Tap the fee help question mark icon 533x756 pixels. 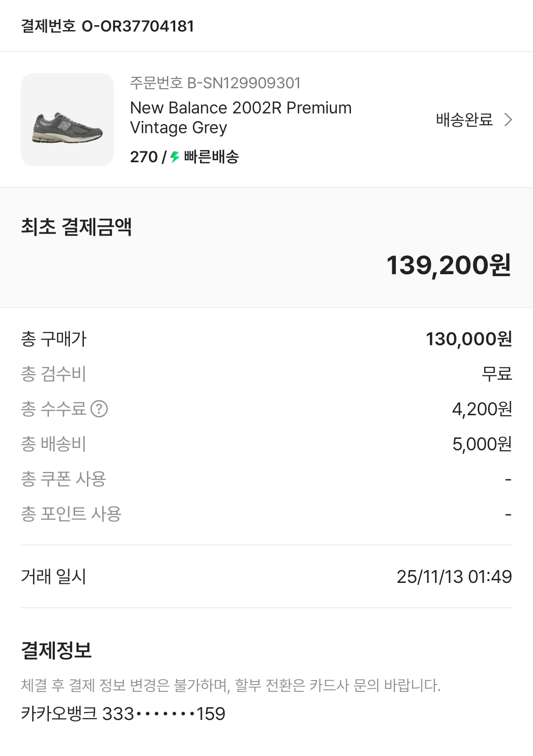coord(99,409)
